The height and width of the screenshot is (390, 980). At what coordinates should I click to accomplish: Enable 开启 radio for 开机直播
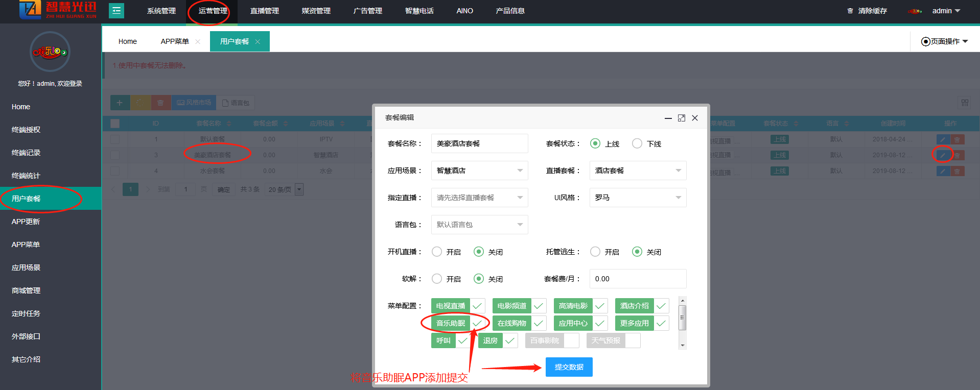click(x=437, y=252)
